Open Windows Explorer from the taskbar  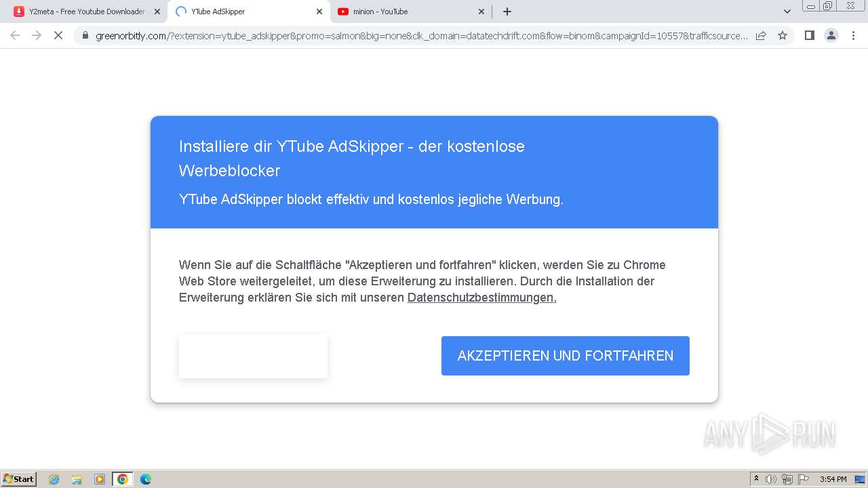pos(77,479)
